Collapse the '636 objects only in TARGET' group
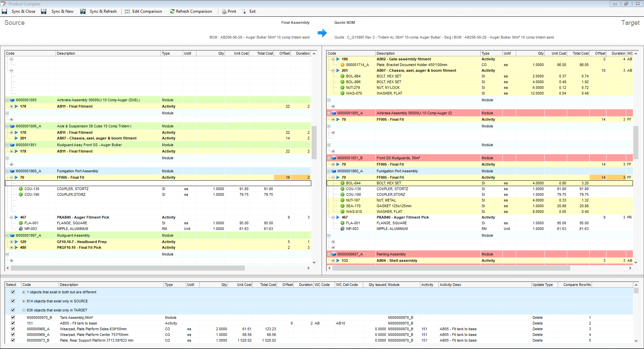644x349 pixels. tap(23, 310)
